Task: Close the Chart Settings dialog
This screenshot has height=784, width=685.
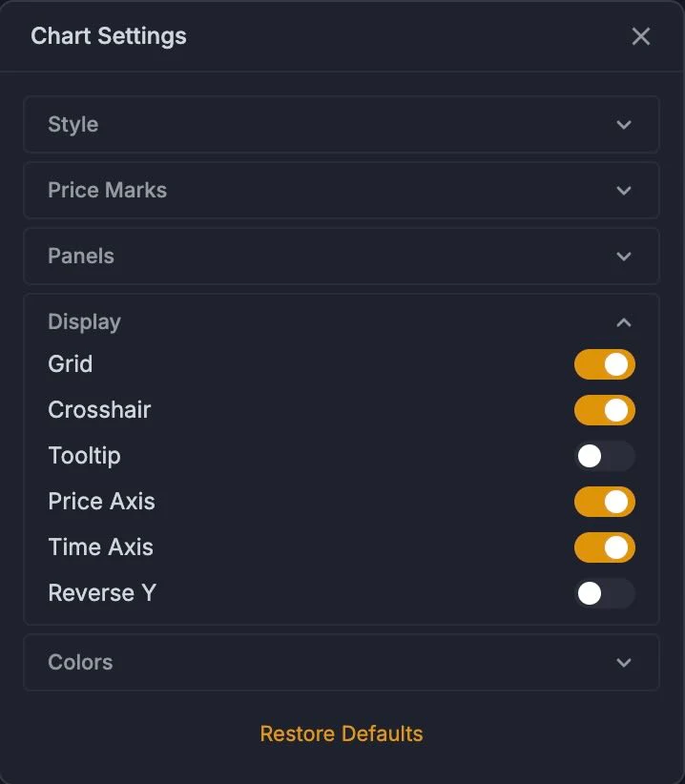Action: 640,36
